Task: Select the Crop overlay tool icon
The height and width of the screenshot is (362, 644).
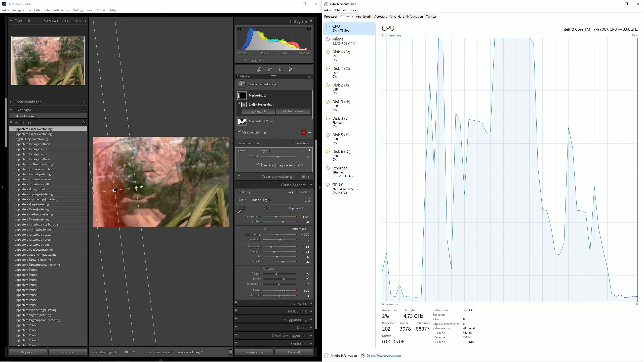Action: [x=259, y=70]
